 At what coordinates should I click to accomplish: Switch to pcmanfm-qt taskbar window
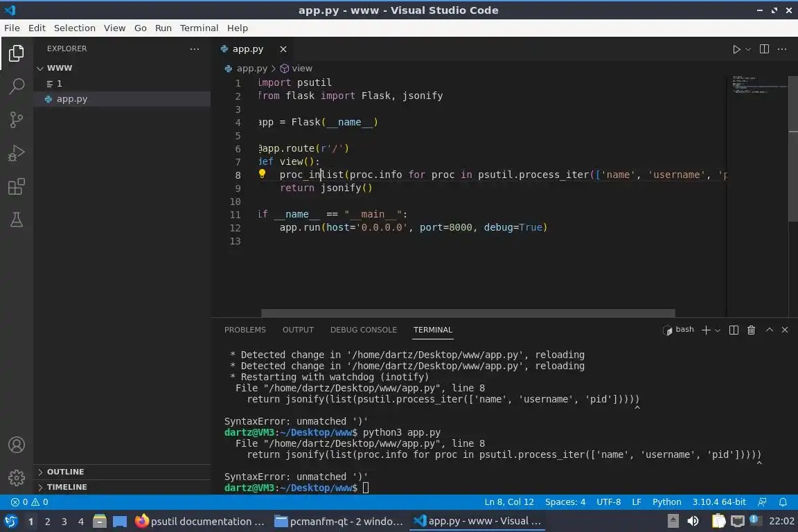pyautogui.click(x=339, y=522)
